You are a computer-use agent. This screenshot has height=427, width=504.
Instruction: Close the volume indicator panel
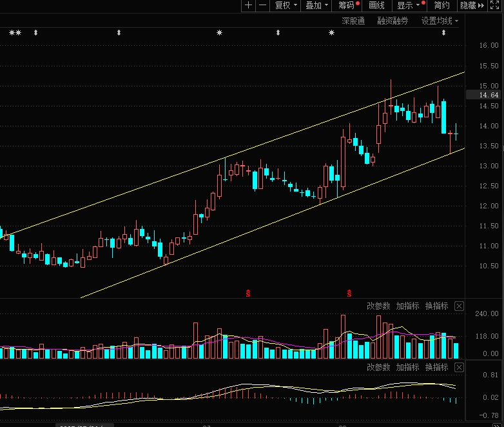tap(459, 306)
